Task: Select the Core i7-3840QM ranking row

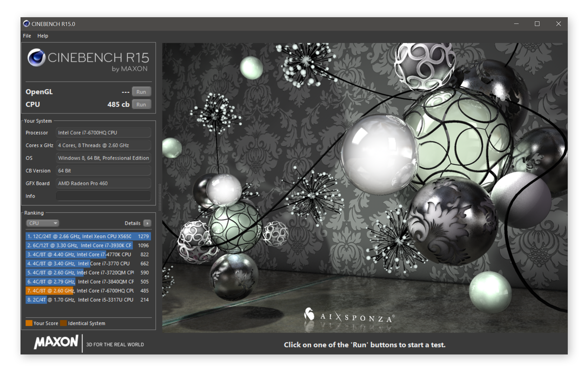Action: (88, 281)
